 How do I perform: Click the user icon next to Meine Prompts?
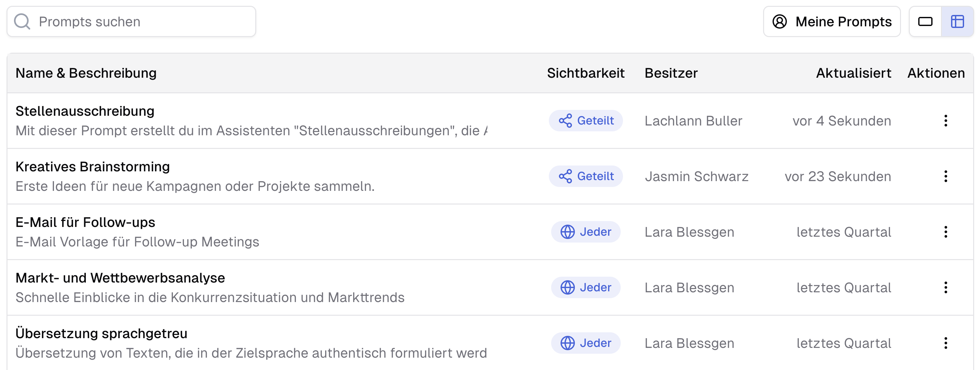(780, 22)
